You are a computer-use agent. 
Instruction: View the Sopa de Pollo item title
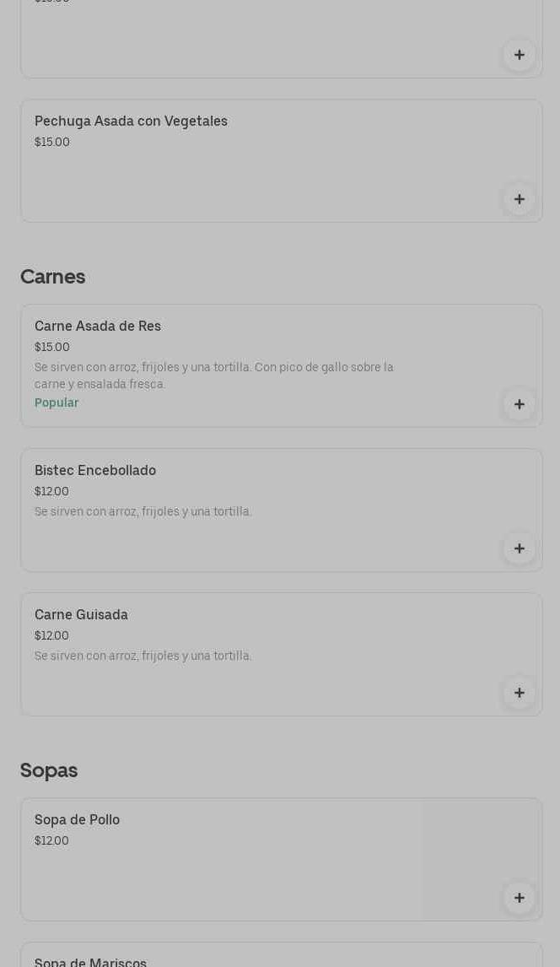click(x=77, y=820)
